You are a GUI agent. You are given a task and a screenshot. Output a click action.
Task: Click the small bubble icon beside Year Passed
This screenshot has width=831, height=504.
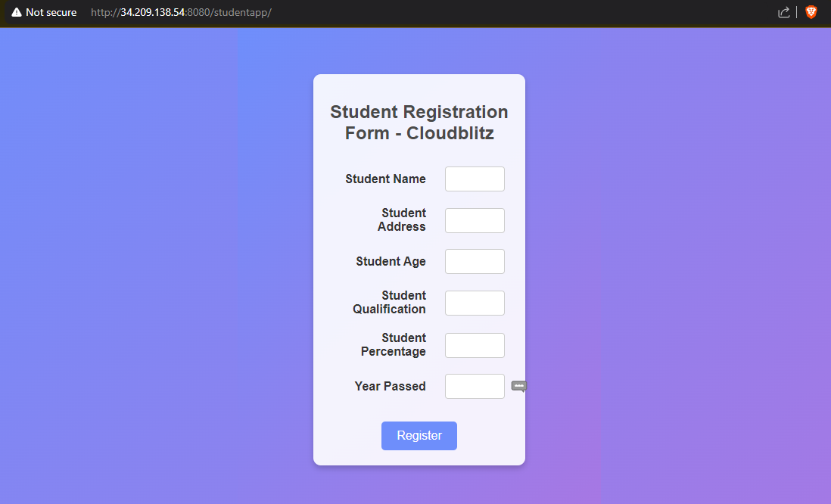pos(518,386)
